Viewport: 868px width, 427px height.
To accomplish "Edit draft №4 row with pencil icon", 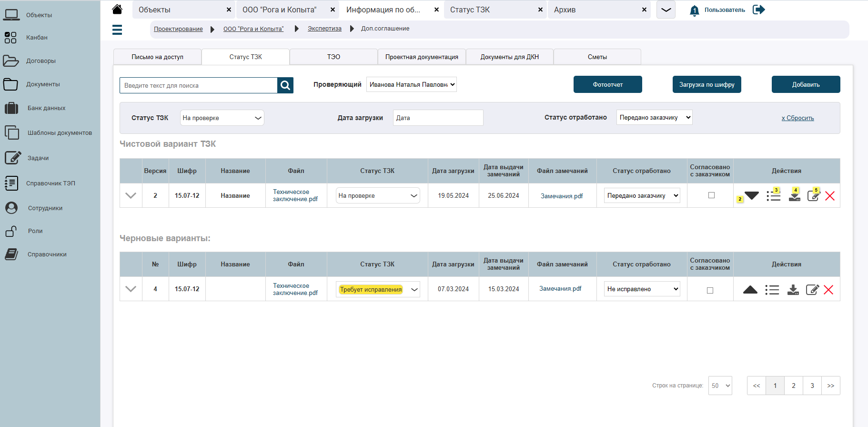I will tap(812, 289).
